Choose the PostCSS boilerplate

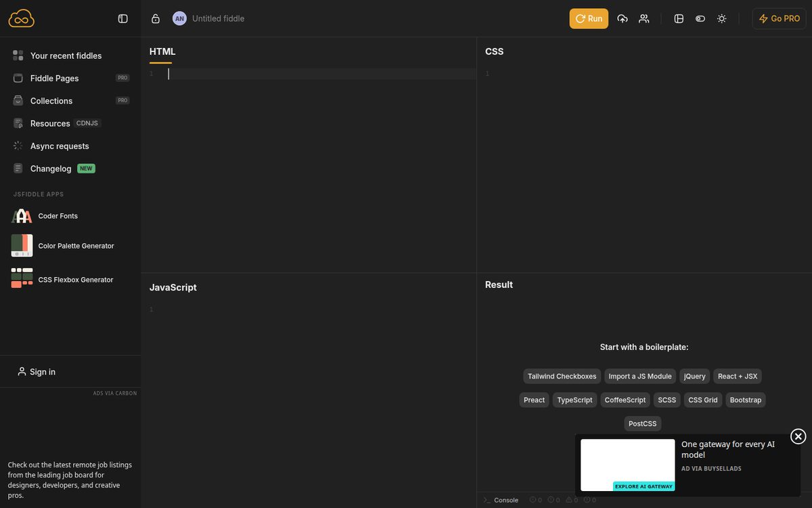click(643, 424)
